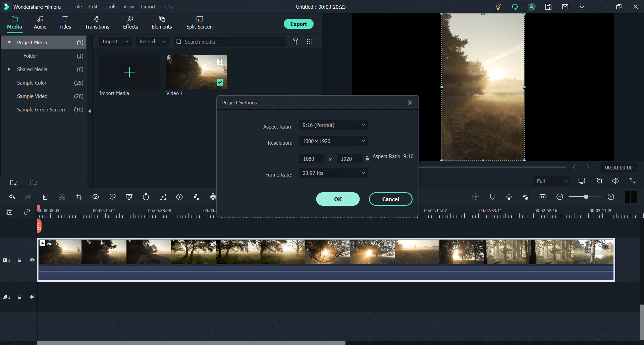644x345 pixels.
Task: Open the Record dropdown
Action: click(153, 42)
